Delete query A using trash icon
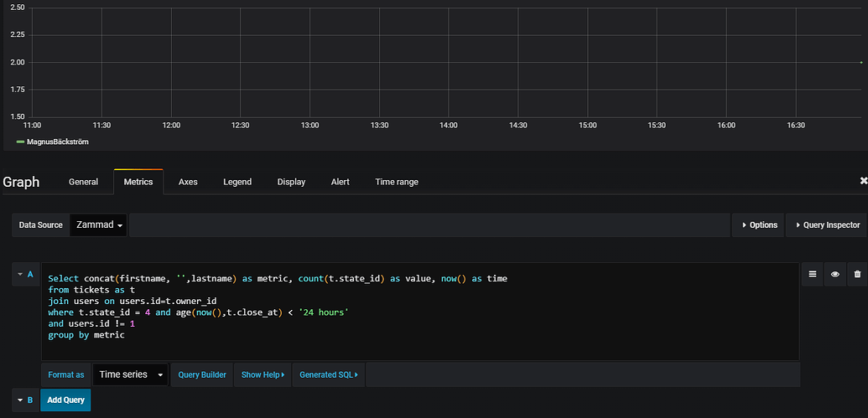The width and height of the screenshot is (868, 418). [x=856, y=274]
